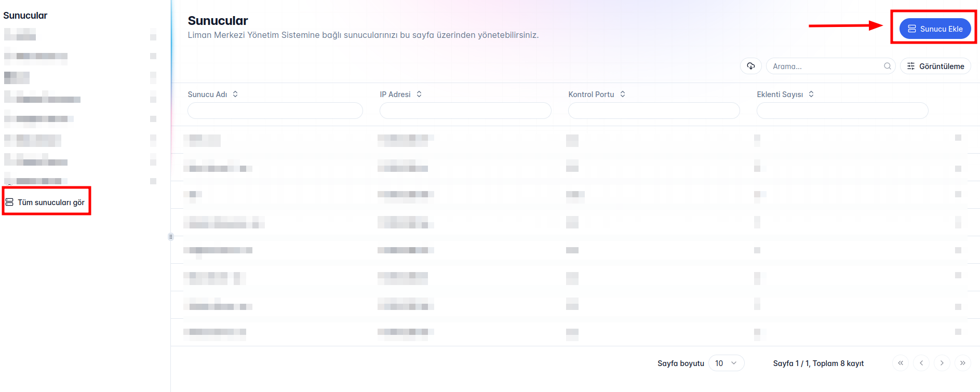Click the magnifier icon in Arama box
Viewport: 980px width, 392px height.
[x=887, y=66]
